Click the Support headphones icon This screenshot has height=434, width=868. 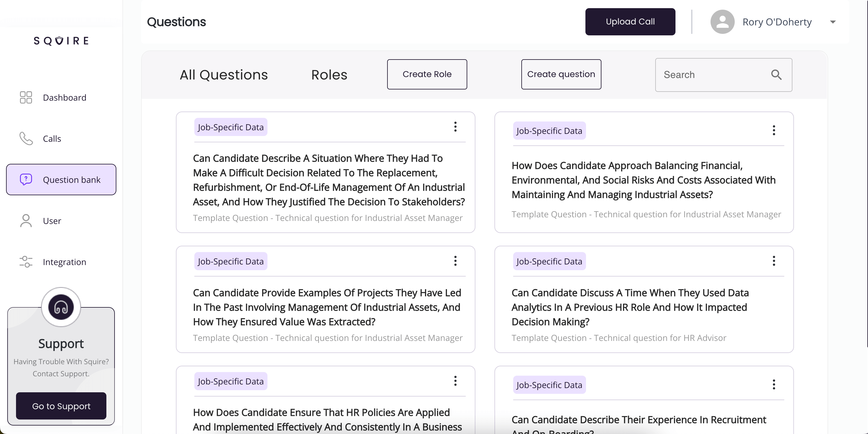(x=61, y=307)
